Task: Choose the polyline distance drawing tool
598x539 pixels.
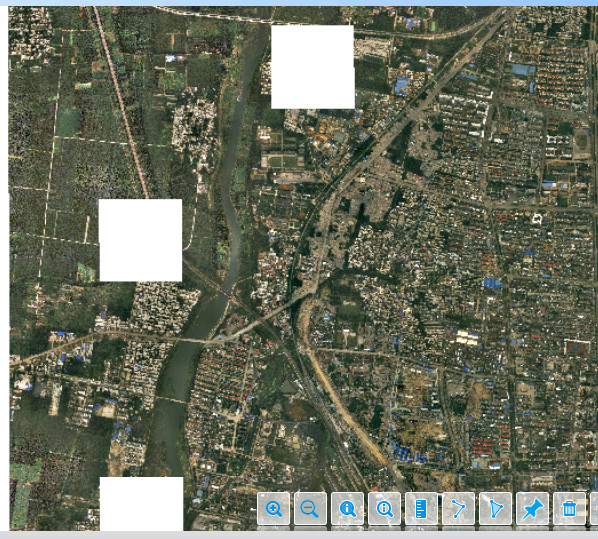Action: (x=458, y=508)
